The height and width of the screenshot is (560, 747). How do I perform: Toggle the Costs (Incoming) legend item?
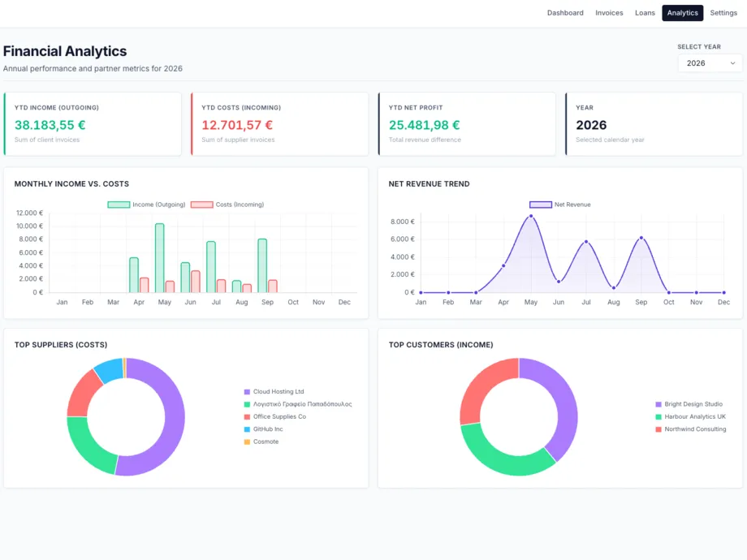227,205
